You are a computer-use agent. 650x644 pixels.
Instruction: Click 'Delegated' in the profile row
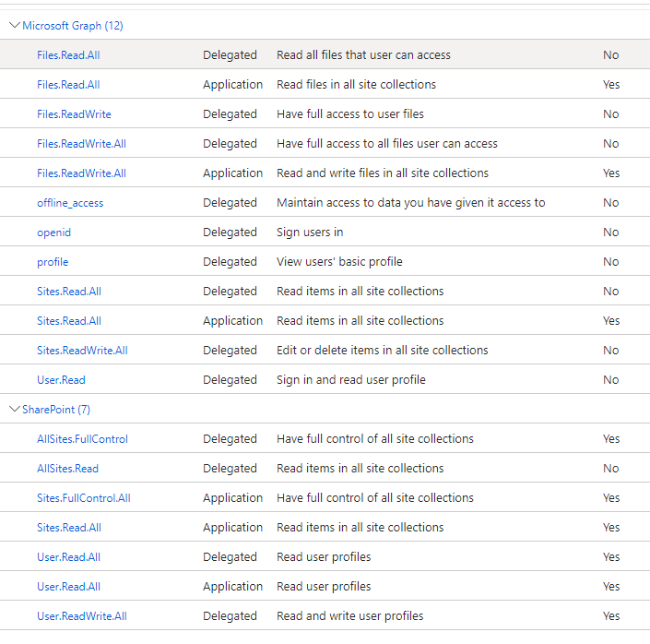(x=230, y=262)
